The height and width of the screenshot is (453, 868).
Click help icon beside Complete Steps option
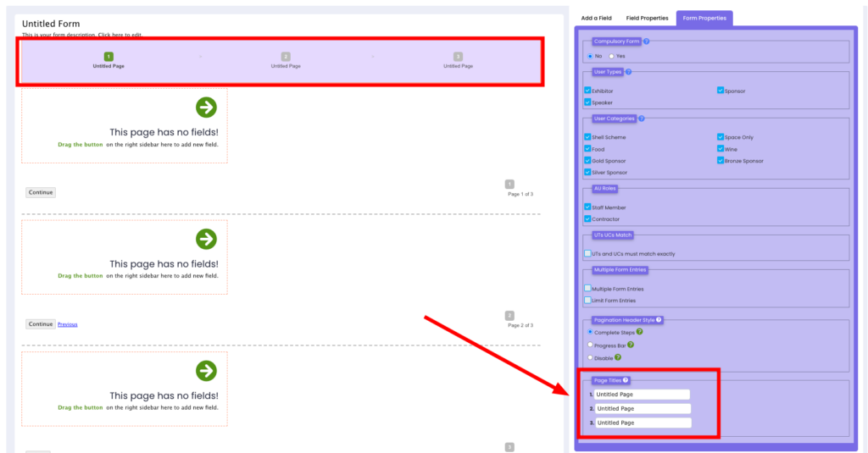[x=639, y=332]
